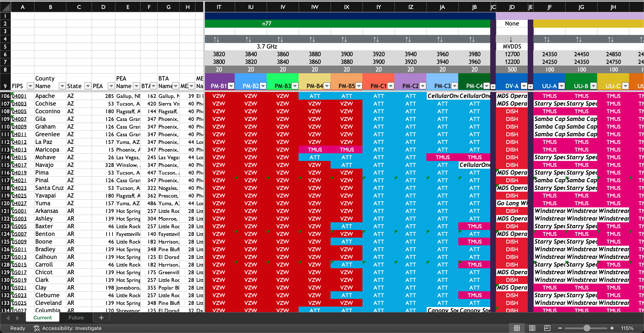Switch to Normal view icon
The height and width of the screenshot is (333, 644).
(517, 328)
